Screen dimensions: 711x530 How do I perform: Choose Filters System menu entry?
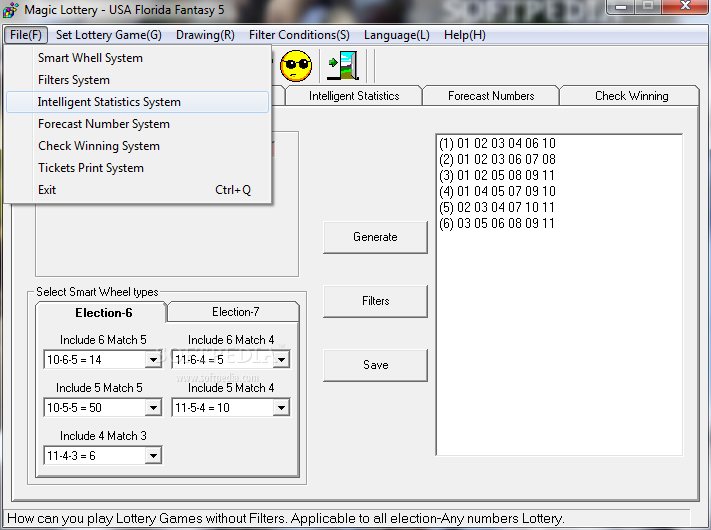pyautogui.click(x=138, y=80)
